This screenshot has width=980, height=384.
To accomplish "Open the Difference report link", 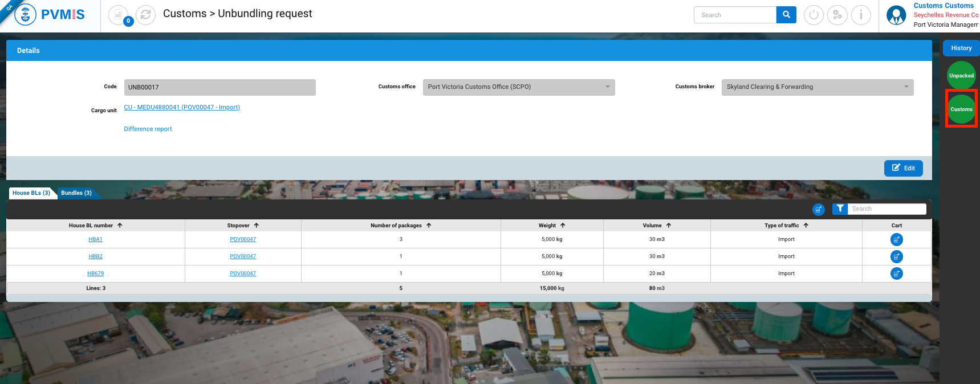I will tap(148, 129).
